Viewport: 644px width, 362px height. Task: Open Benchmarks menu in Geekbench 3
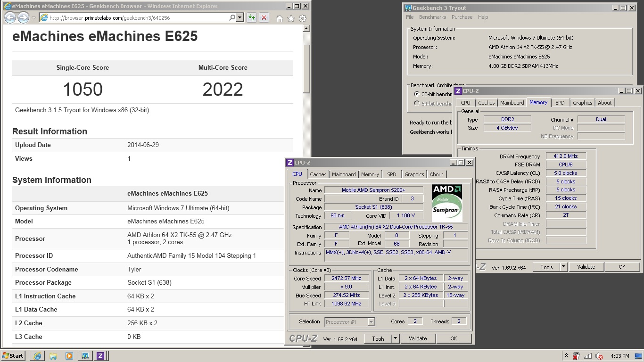(432, 17)
